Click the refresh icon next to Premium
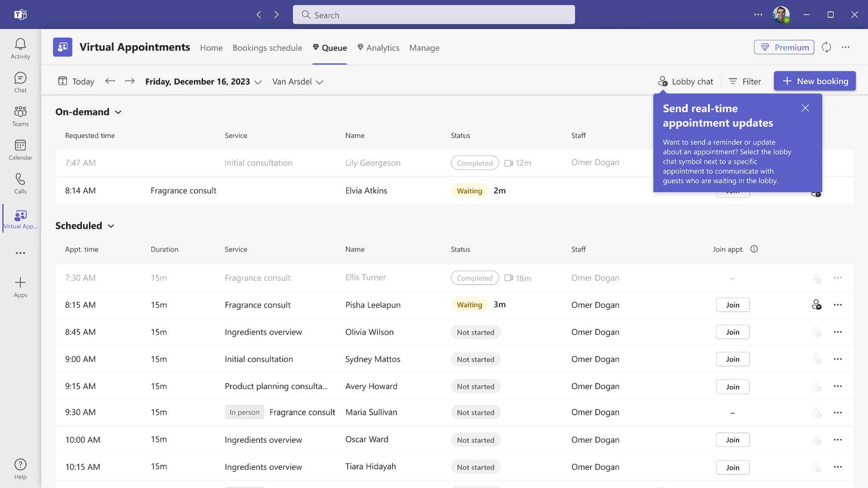This screenshot has width=868, height=488. coord(826,47)
